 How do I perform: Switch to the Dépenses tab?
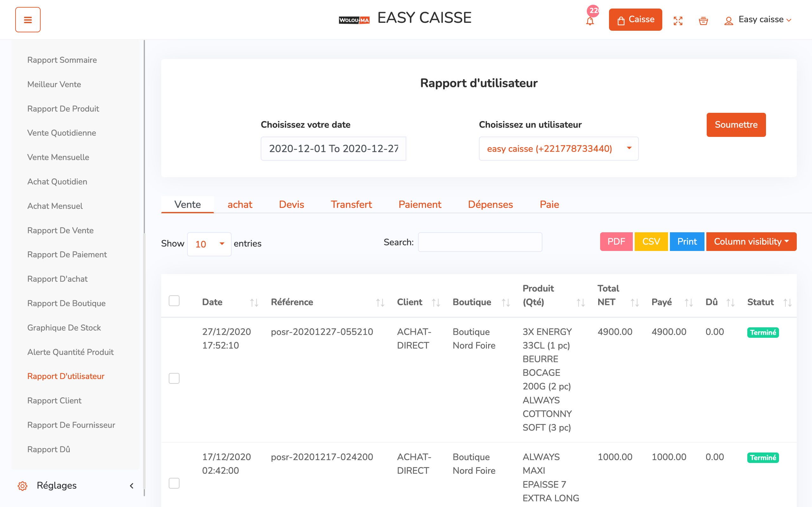pos(490,205)
